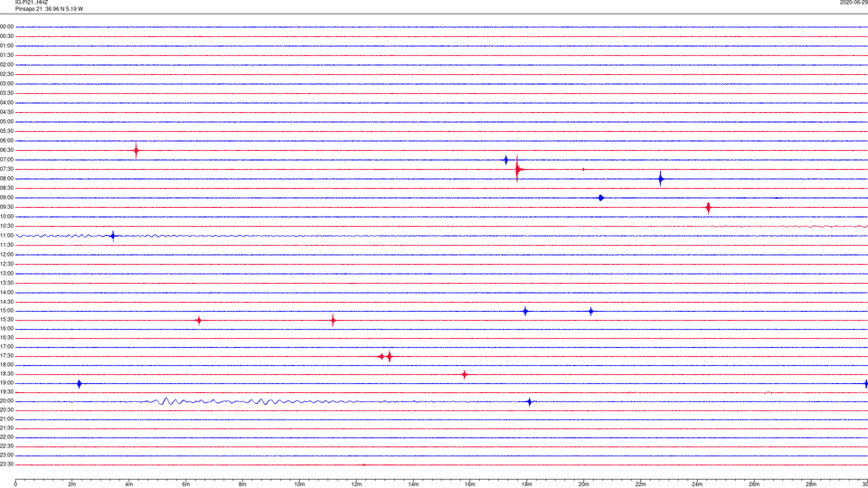Click the 06:30 time label
The image size is (868, 488).
point(6,150)
